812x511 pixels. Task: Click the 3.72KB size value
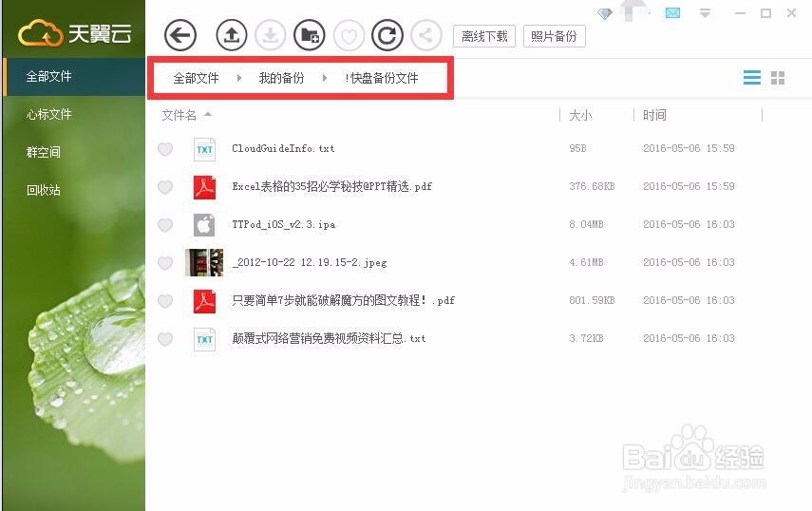pos(586,338)
